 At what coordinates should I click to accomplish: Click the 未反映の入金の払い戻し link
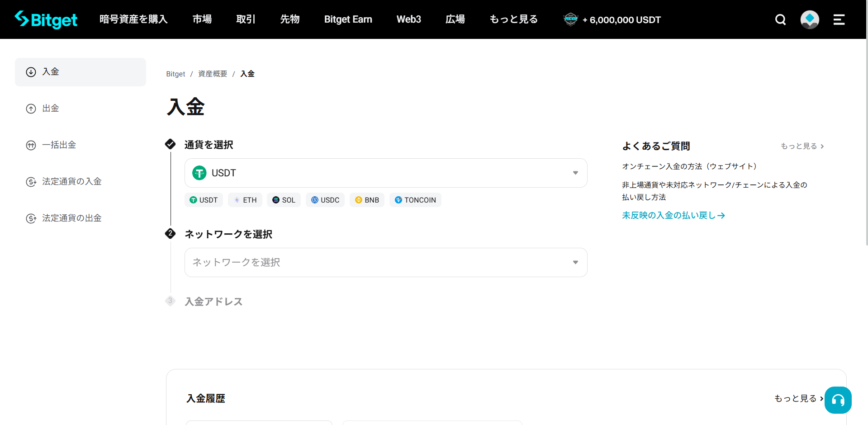tap(673, 216)
